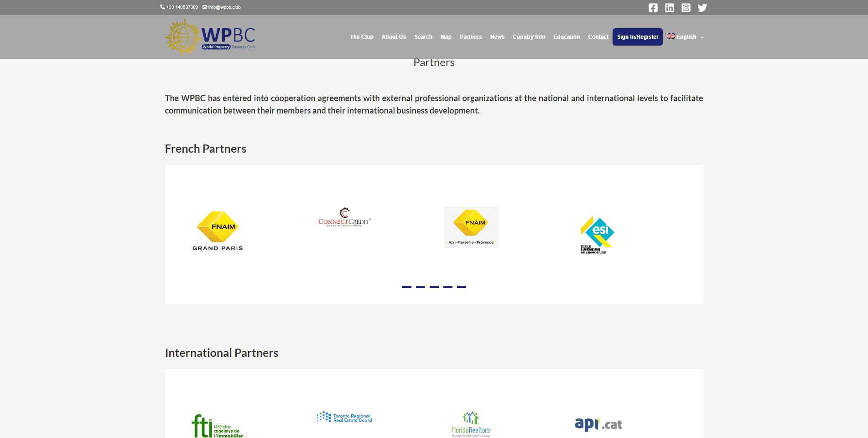Select the third French partners carousel dash
868x438 pixels.
[434, 287]
